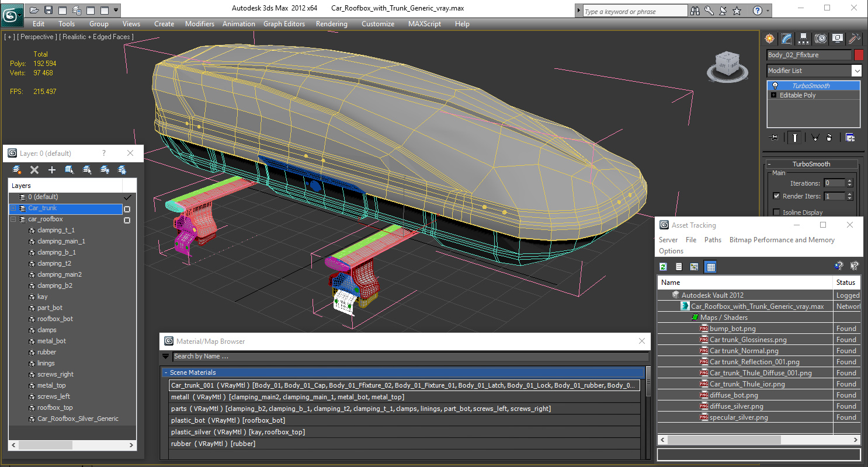868x467 pixels.
Task: Click checkmark on 0 (default) layer
Action: [127, 197]
